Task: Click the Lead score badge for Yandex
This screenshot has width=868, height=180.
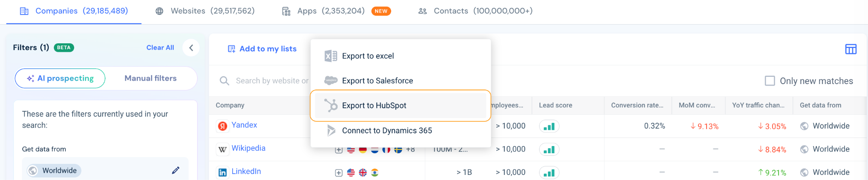Action: (549, 126)
